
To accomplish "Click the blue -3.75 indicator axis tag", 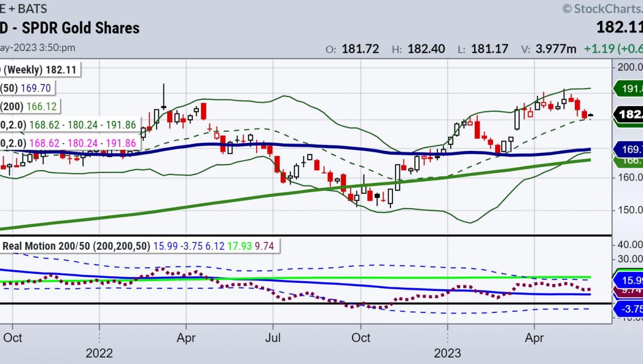I will tap(628, 309).
